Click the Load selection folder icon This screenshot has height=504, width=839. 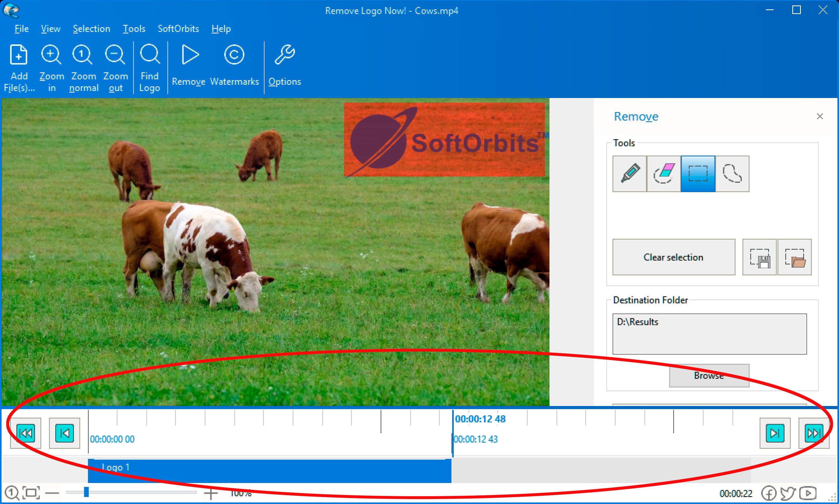pyautogui.click(x=794, y=257)
